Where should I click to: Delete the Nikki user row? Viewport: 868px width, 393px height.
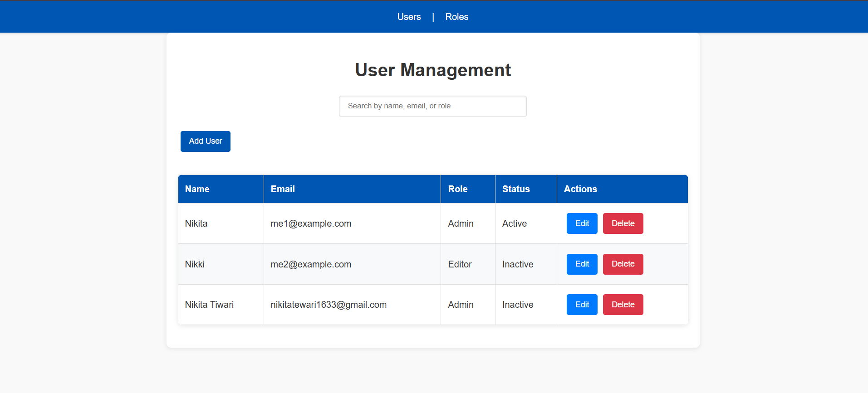pyautogui.click(x=623, y=264)
